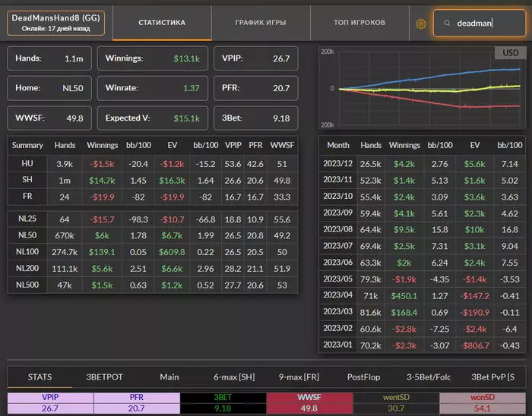
Task: Click the Hands 1.1m stat box
Action: tap(49, 58)
